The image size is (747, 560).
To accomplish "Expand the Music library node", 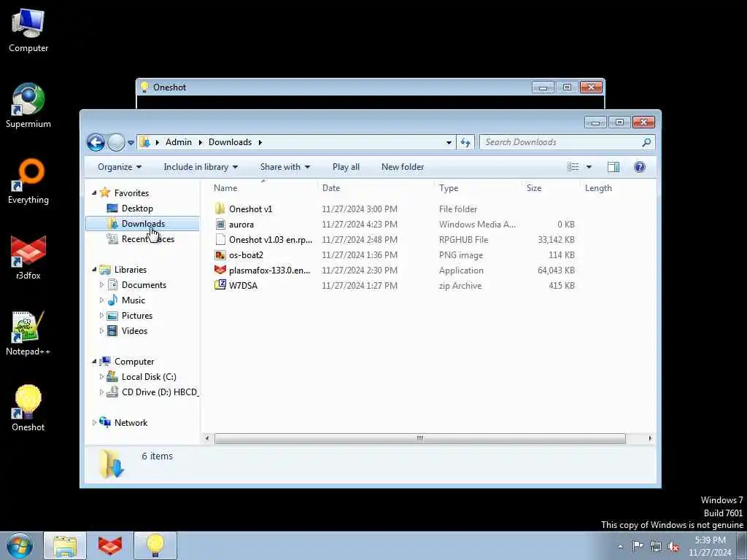I will coord(101,300).
